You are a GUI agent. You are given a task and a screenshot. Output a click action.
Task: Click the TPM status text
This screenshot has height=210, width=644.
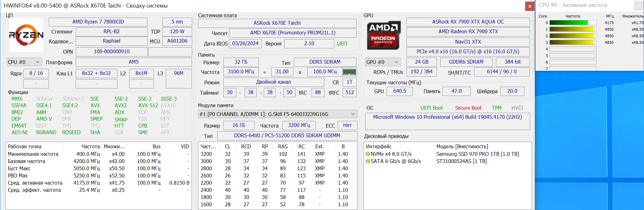tap(497, 108)
